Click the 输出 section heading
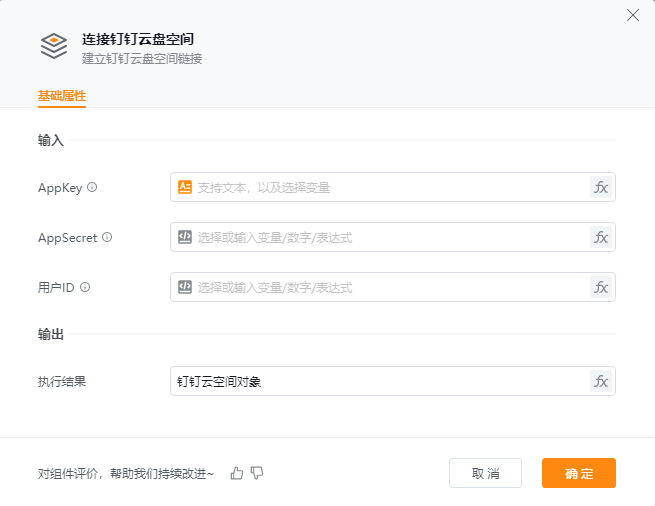This screenshot has height=506, width=655. [x=51, y=334]
